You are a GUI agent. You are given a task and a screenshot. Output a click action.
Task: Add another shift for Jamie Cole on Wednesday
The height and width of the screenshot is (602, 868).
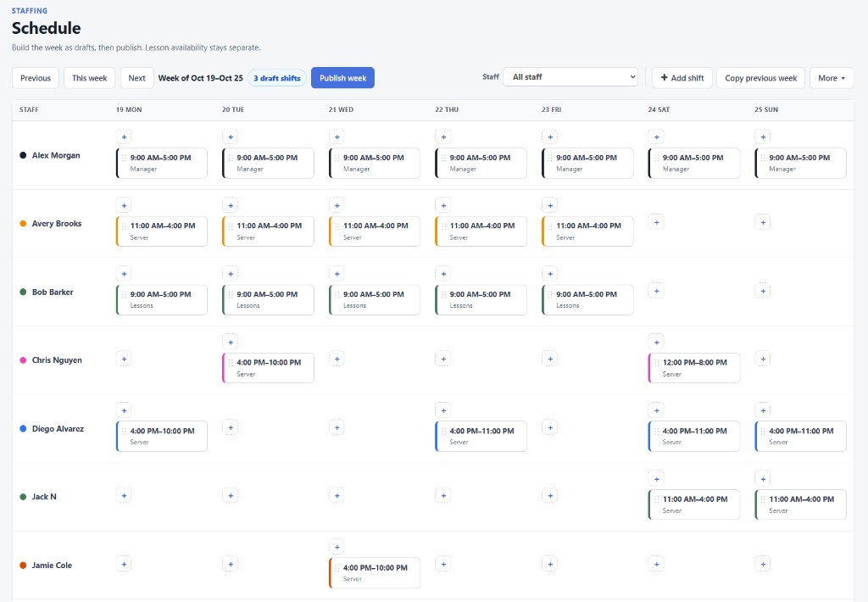337,547
